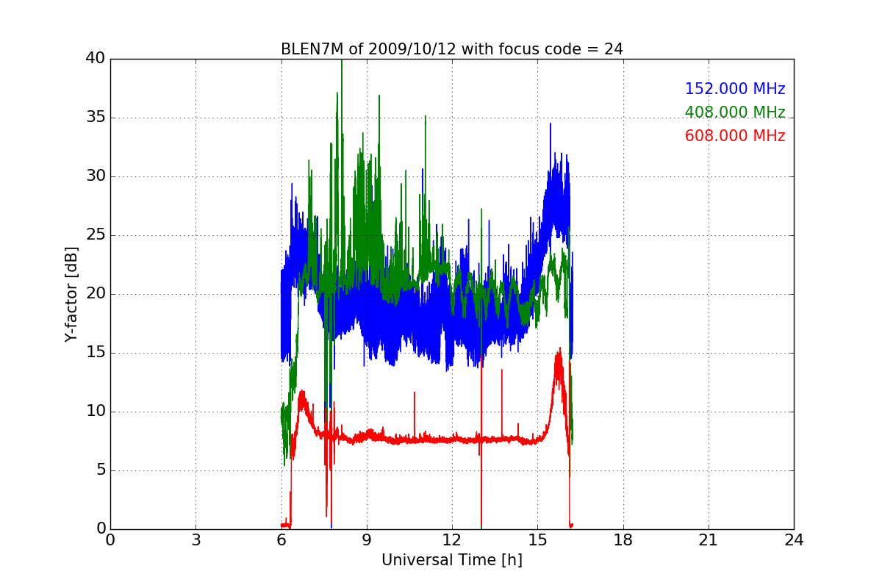Click the x-axis tick label '0'
The image size is (882, 588).
(110, 540)
